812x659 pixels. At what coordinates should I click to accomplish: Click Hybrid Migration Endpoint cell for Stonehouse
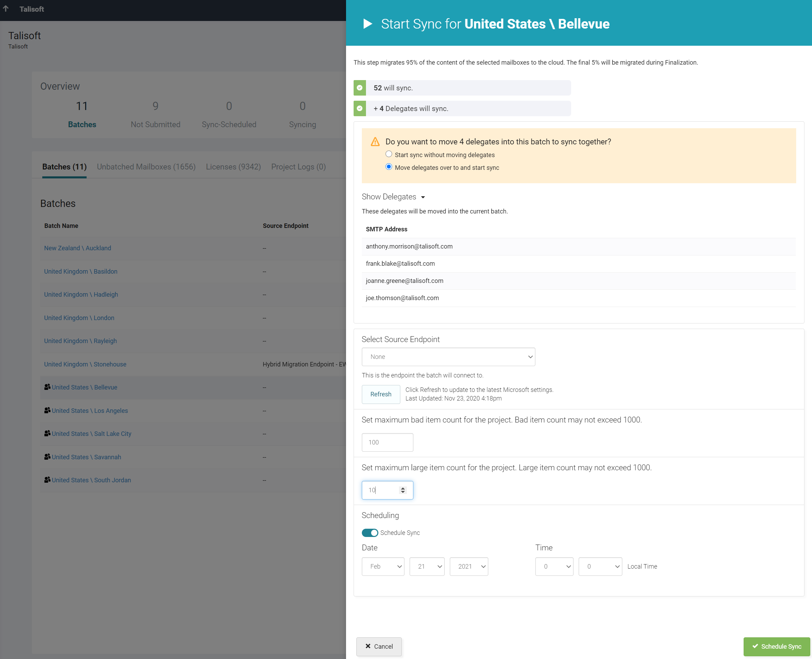coord(304,364)
